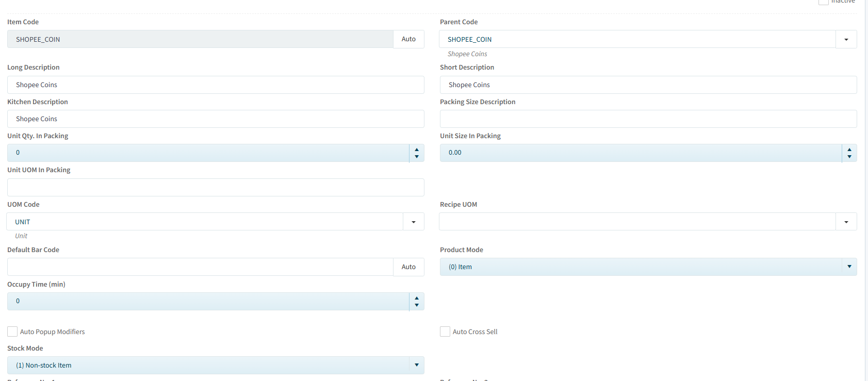The image size is (868, 381).
Task: Click the empty Packing Size Description field
Action: [648, 119]
